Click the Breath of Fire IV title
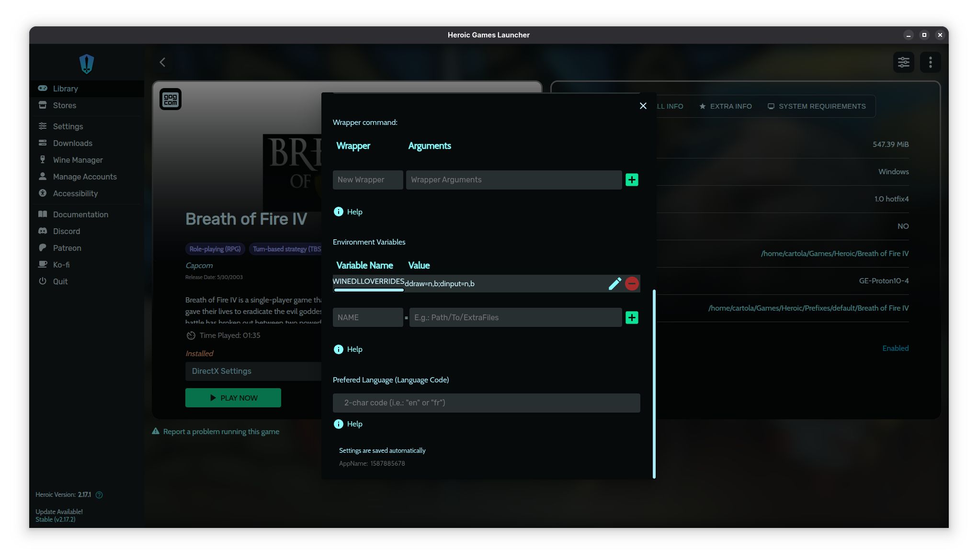978x560 pixels. pos(246,219)
